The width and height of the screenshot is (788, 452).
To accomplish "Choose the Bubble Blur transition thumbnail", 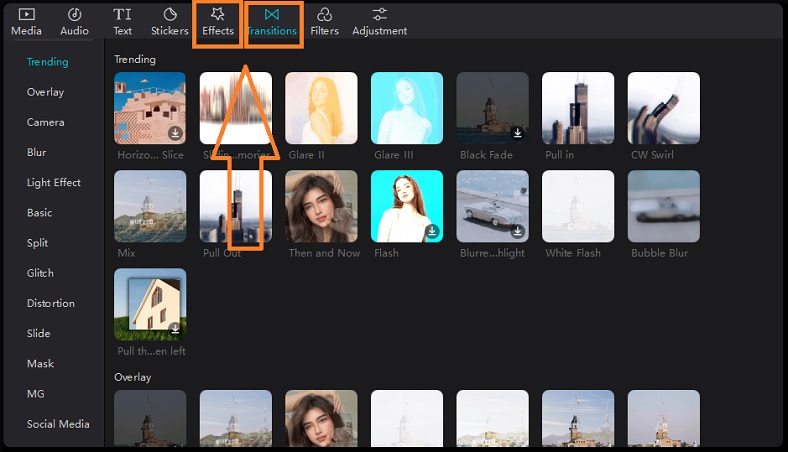I will click(663, 206).
